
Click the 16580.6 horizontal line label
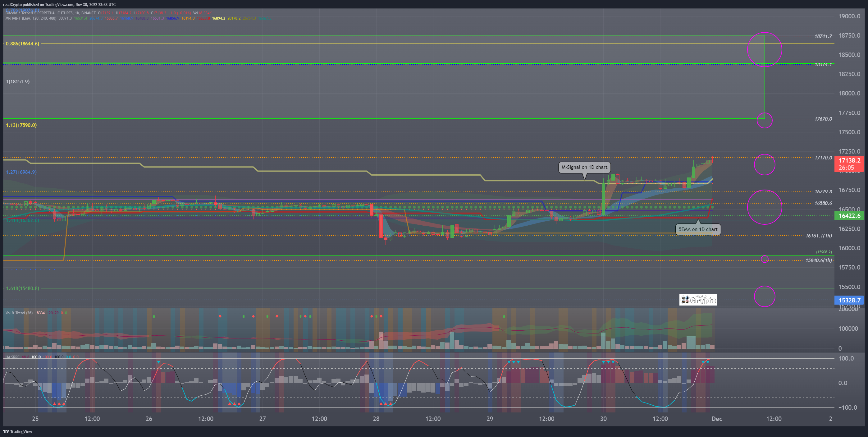[823, 203]
